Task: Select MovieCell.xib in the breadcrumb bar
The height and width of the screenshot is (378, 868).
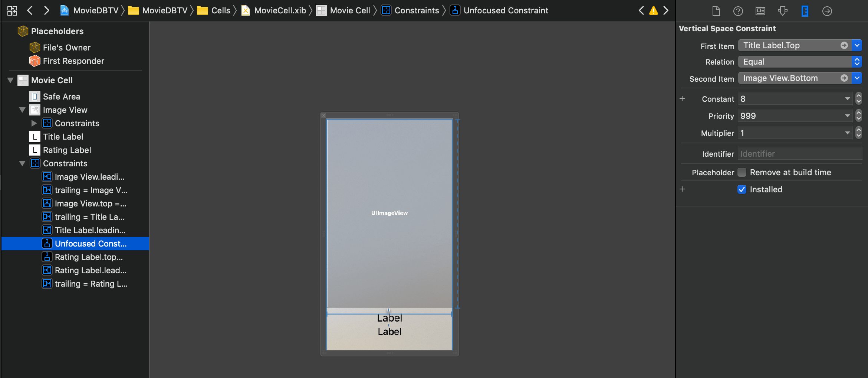Action: pyautogui.click(x=280, y=10)
